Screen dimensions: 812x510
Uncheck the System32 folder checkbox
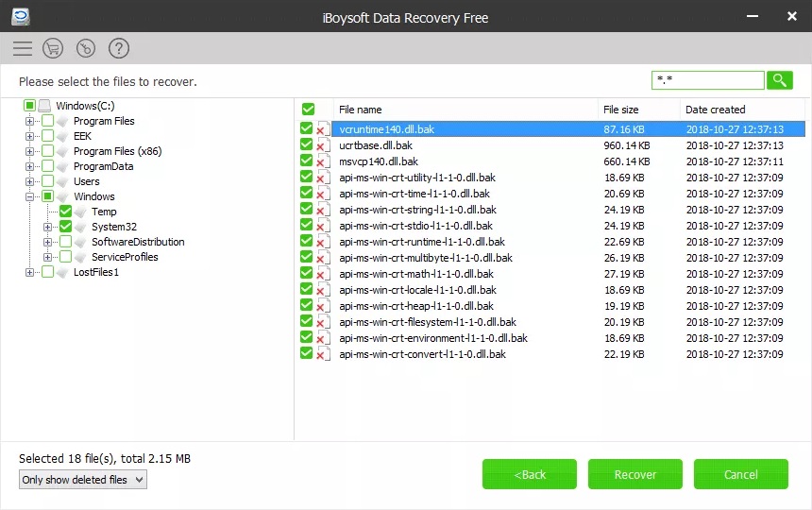click(66, 227)
